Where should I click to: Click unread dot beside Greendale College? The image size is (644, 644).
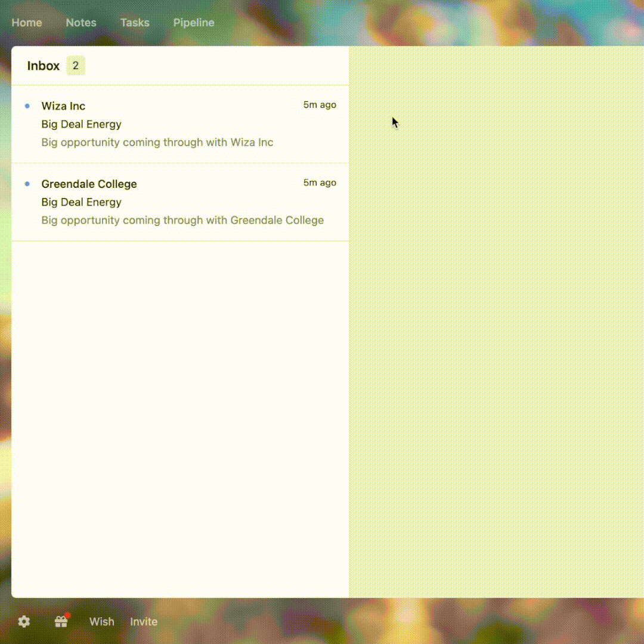[27, 184]
